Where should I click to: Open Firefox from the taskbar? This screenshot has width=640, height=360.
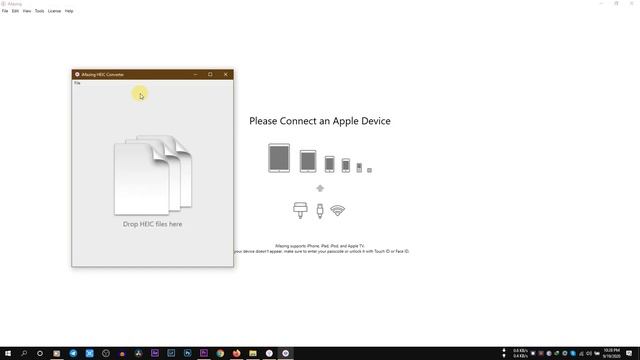pyautogui.click(x=236, y=353)
